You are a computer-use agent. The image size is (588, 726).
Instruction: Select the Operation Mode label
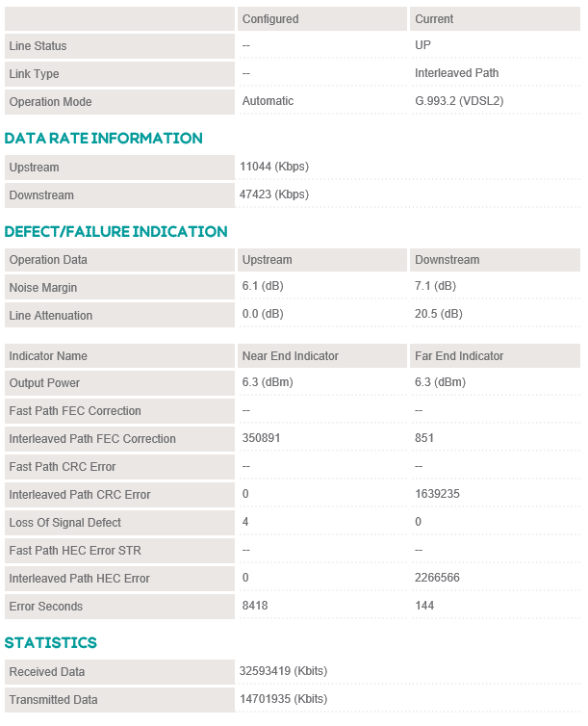click(x=50, y=102)
